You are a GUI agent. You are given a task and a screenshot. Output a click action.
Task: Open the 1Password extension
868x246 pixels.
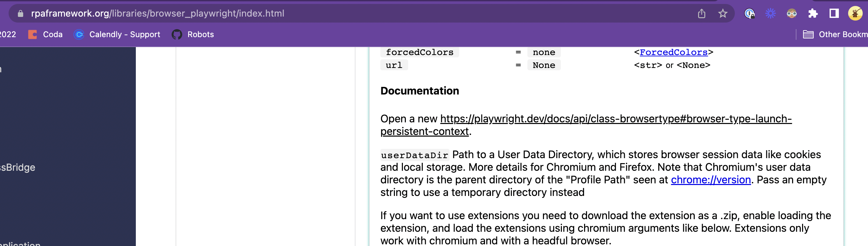click(749, 14)
